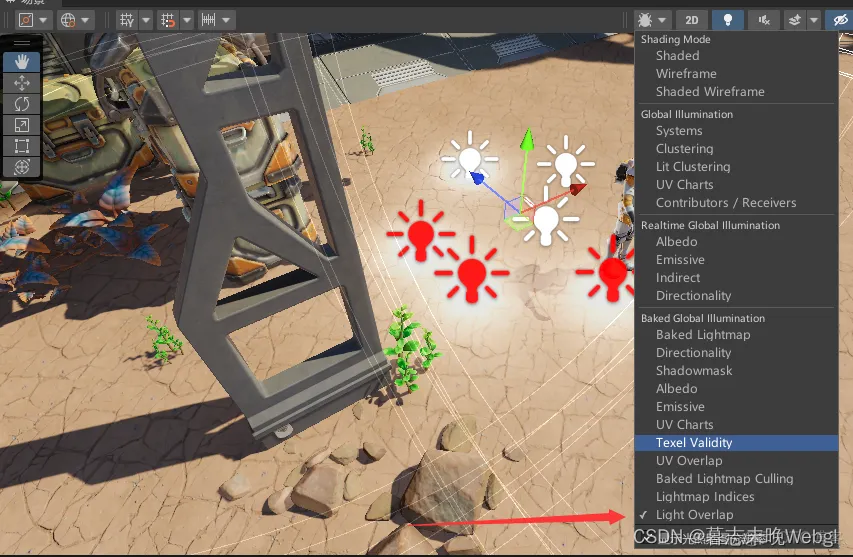Open the grid visibility dropdown arrow

pyautogui.click(x=146, y=21)
